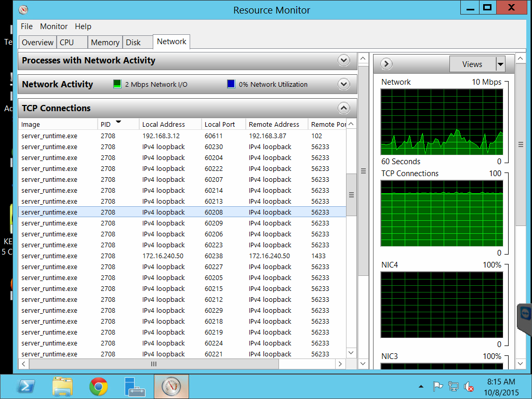Image resolution: width=532 pixels, height=399 pixels.
Task: Select row with local port 60611
Action: click(182, 136)
